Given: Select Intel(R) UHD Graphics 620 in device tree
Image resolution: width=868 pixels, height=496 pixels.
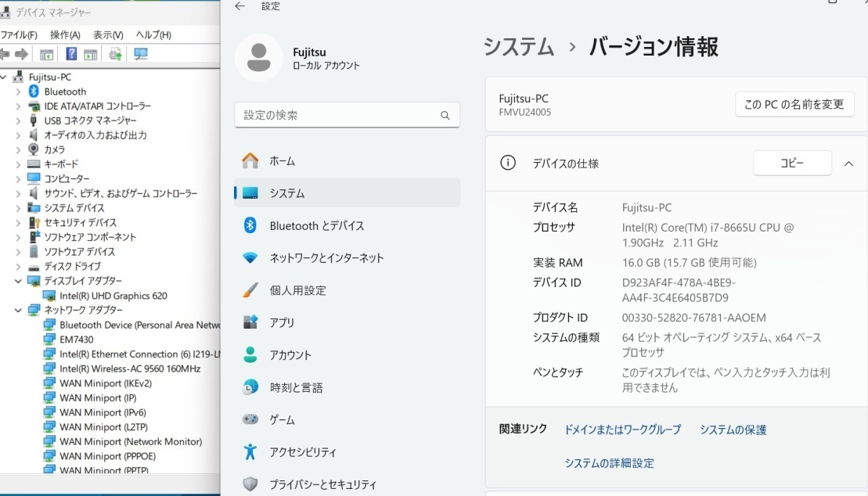Looking at the screenshot, I should 113,296.
